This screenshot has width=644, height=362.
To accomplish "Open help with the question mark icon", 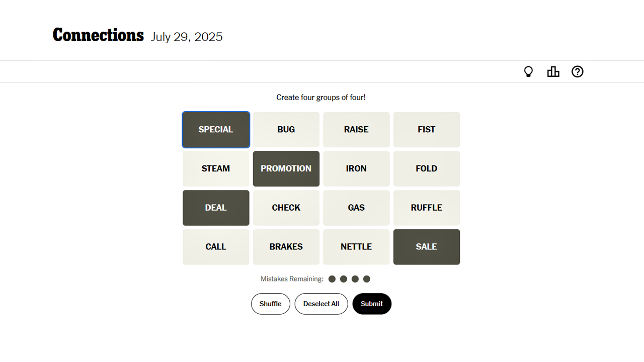I will [x=577, y=71].
